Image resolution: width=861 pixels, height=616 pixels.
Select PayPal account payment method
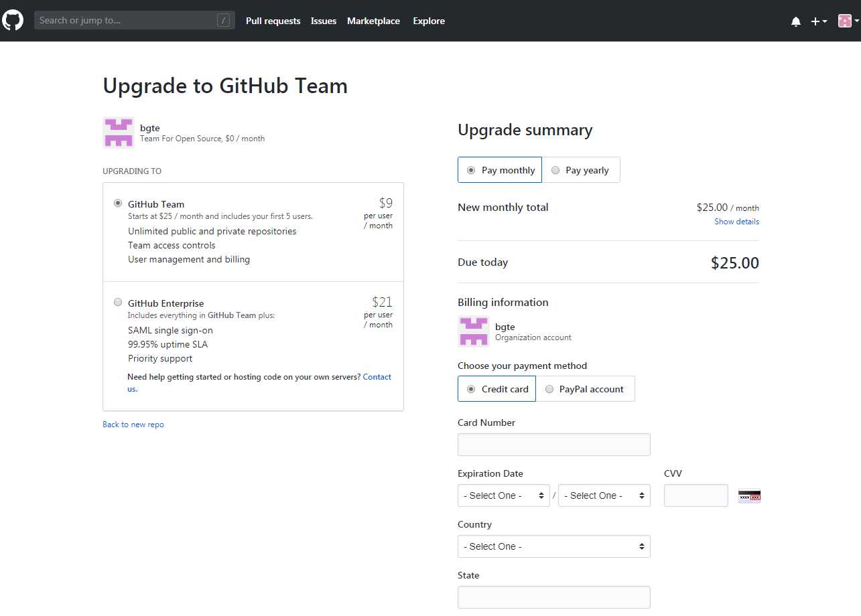point(585,389)
